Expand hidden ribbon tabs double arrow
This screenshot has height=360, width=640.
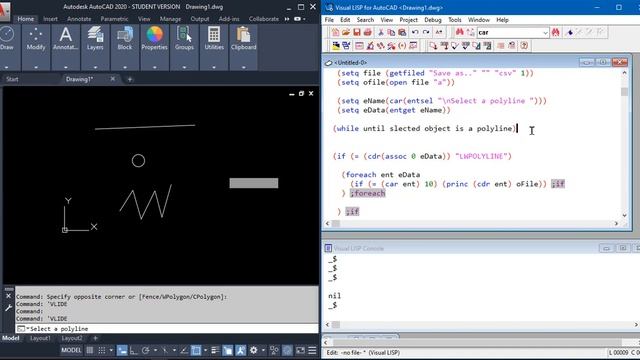[287, 19]
